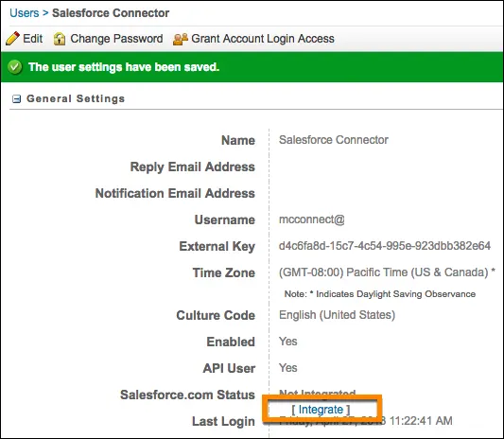Click the Pacific Time zone value
The image size is (504, 439).
(387, 272)
